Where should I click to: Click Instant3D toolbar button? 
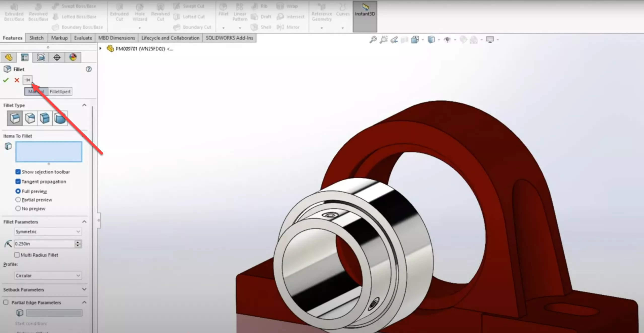[x=365, y=16]
